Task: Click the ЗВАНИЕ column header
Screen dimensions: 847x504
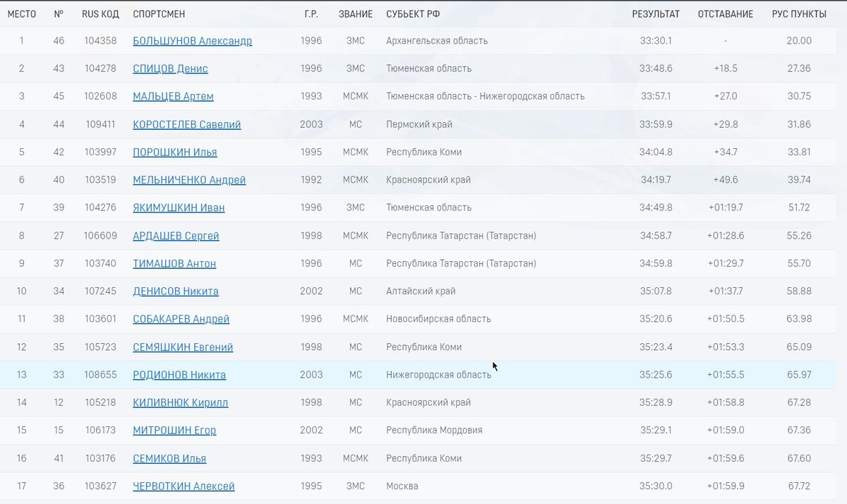Action: click(356, 14)
